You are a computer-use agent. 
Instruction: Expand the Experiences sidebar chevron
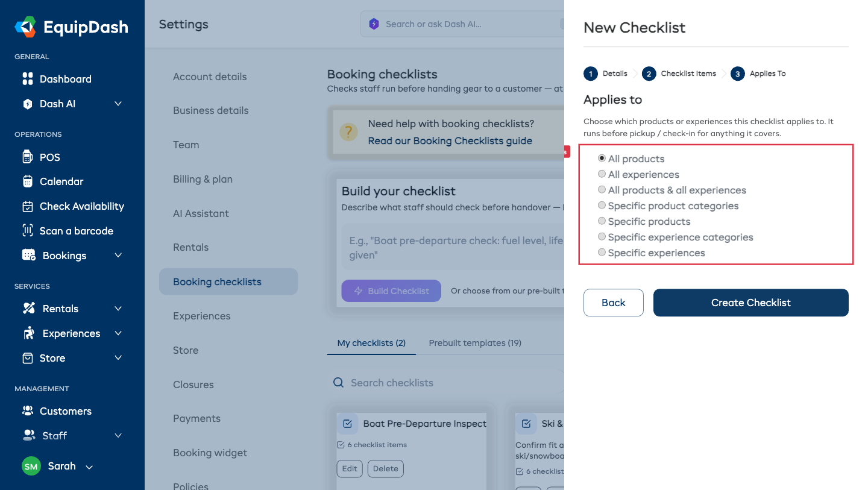[118, 333]
